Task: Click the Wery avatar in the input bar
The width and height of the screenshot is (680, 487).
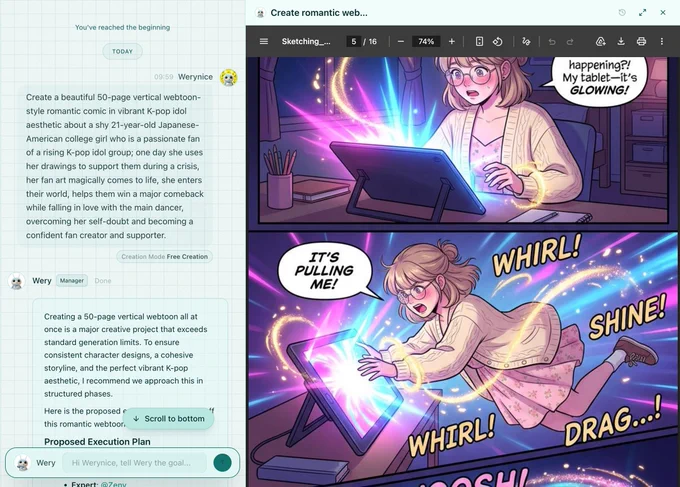Action: tap(23, 463)
